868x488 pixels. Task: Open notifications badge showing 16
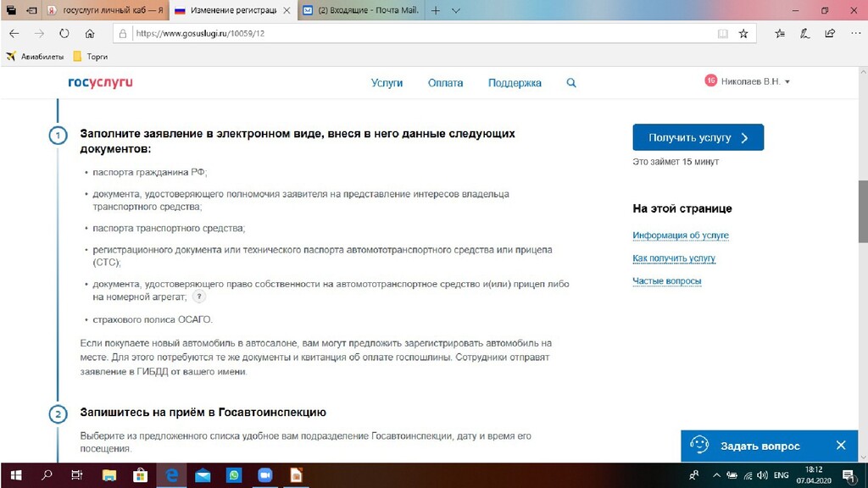[x=711, y=80]
